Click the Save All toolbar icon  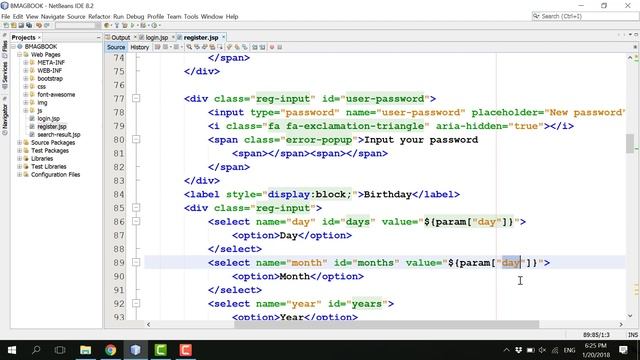(x=29, y=25)
